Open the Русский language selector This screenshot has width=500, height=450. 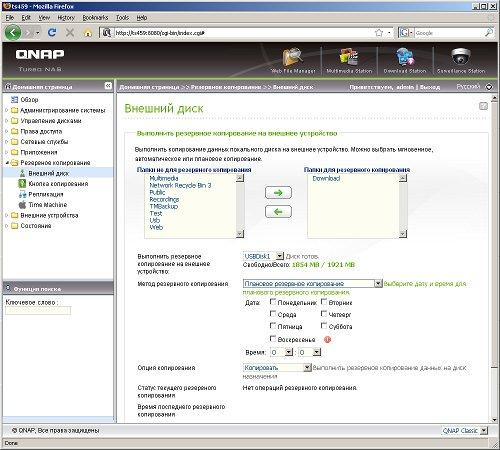[468, 87]
